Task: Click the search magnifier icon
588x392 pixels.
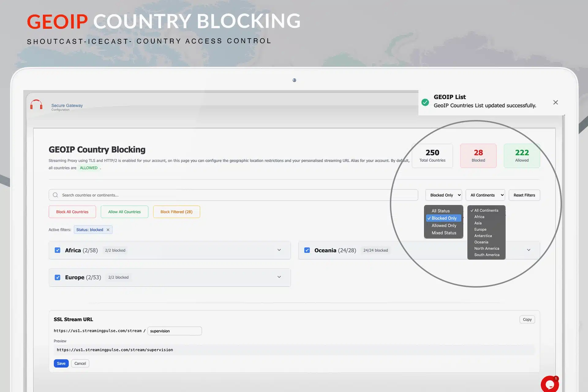Action: pos(55,195)
